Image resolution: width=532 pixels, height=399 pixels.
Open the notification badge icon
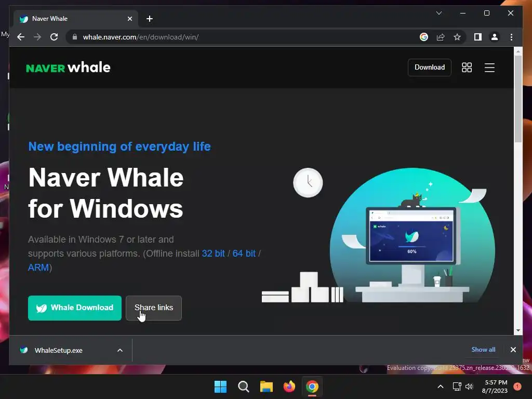(x=517, y=386)
